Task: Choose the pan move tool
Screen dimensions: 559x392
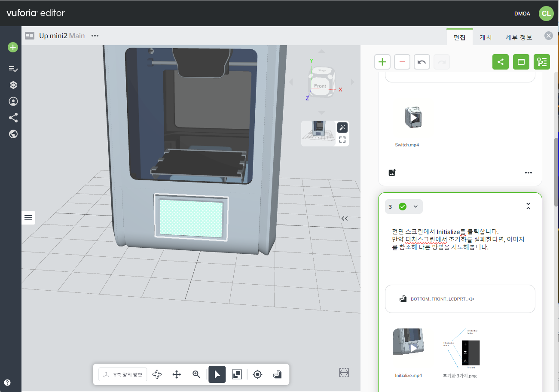Action: click(177, 374)
